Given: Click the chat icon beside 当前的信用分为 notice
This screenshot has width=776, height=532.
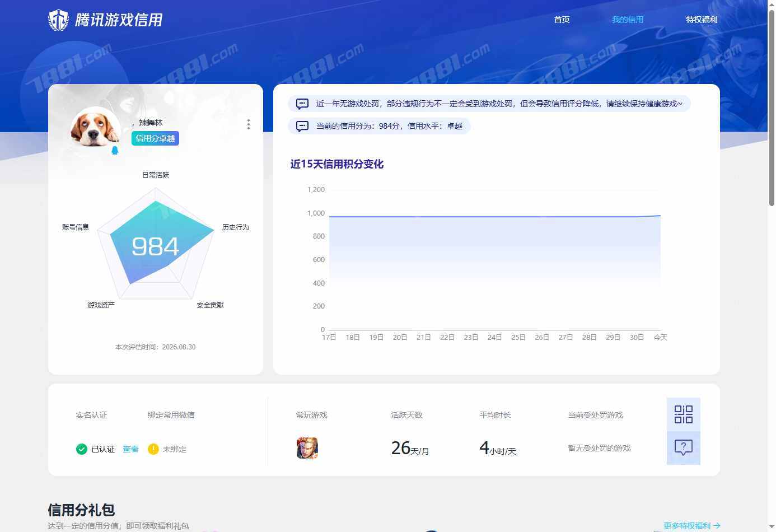Looking at the screenshot, I should [302, 126].
